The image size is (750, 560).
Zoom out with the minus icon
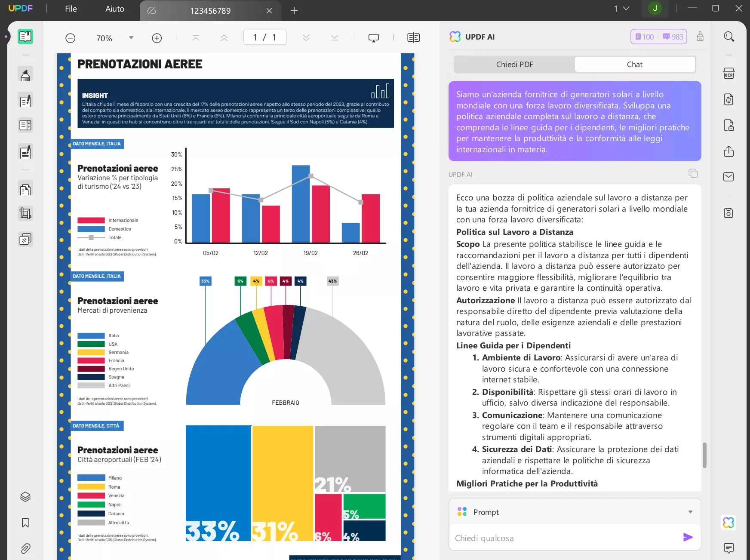tap(71, 38)
